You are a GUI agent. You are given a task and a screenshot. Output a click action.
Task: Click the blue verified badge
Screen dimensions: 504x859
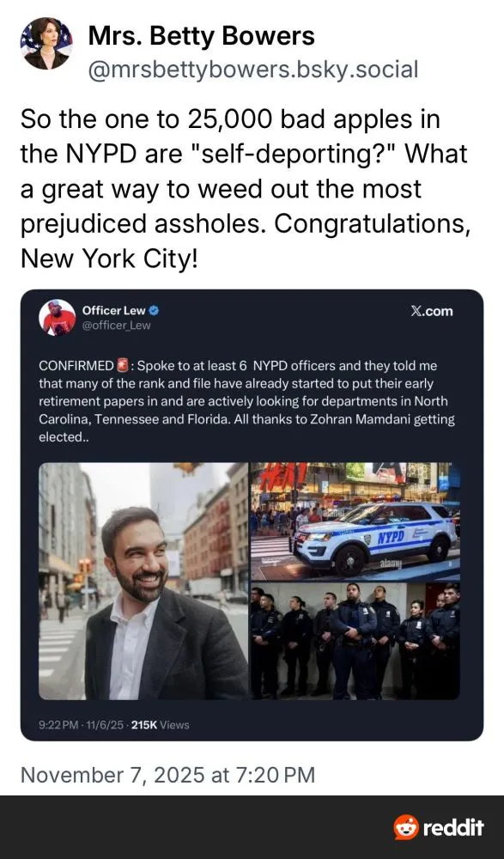154,311
